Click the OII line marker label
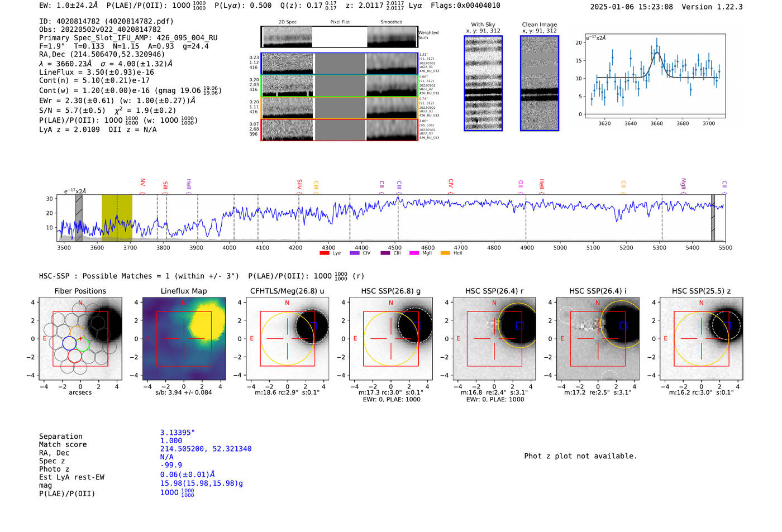782x532 pixels. click(521, 184)
